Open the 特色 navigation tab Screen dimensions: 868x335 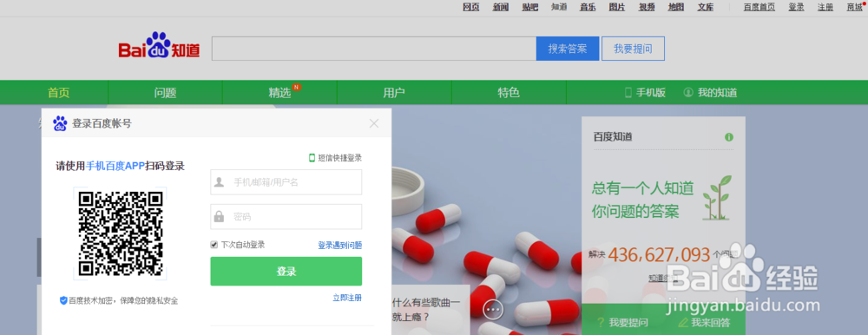click(509, 93)
